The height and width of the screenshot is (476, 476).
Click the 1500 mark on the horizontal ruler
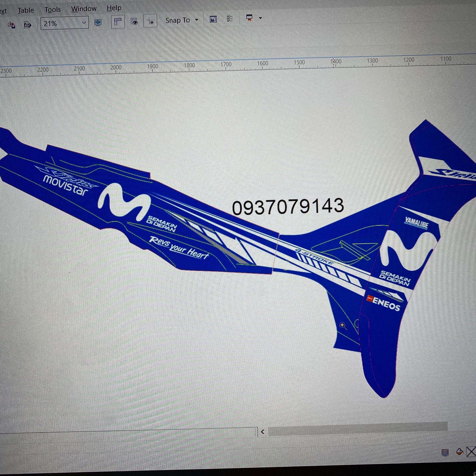point(299,63)
